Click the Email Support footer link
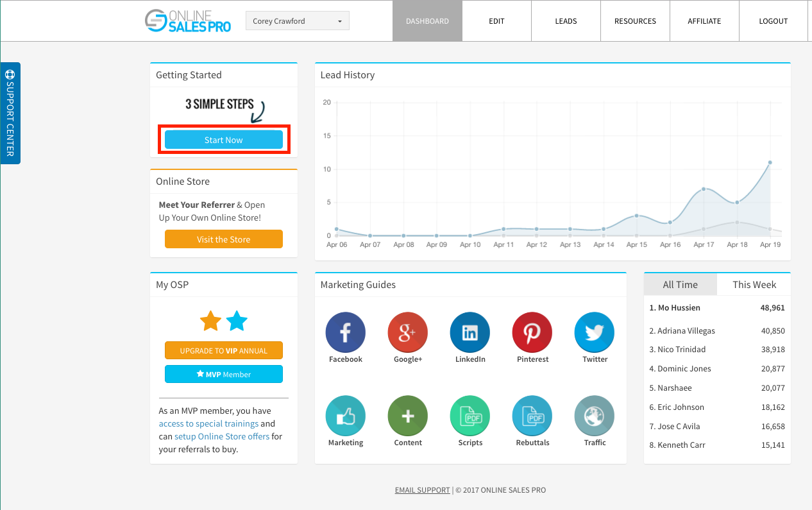 point(423,490)
